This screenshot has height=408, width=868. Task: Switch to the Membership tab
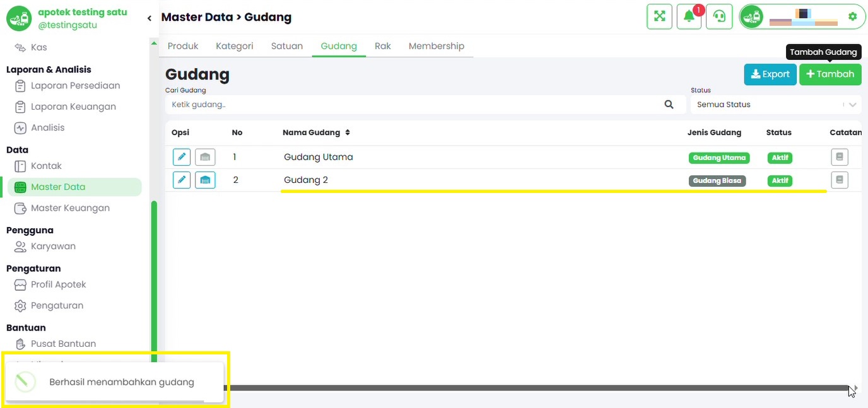coord(437,46)
